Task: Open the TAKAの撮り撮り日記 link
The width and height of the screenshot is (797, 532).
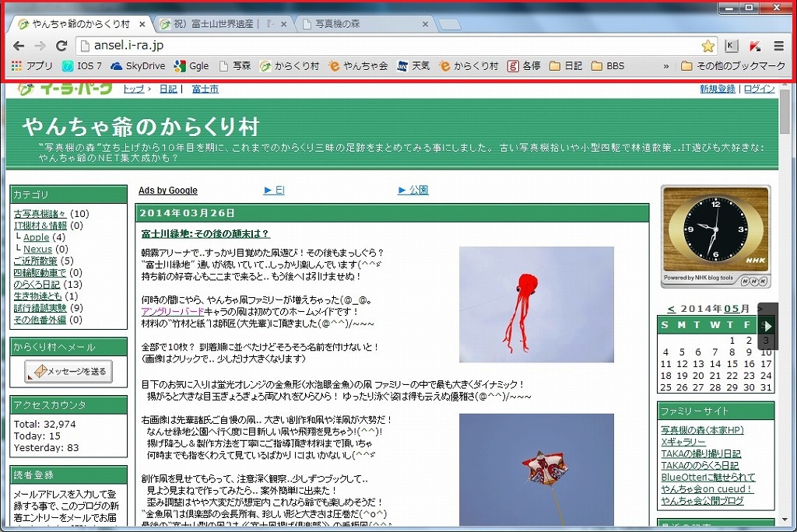Action: click(x=701, y=453)
